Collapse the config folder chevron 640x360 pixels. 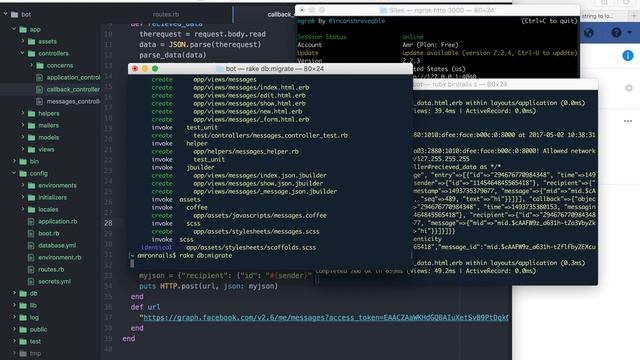click(14, 173)
